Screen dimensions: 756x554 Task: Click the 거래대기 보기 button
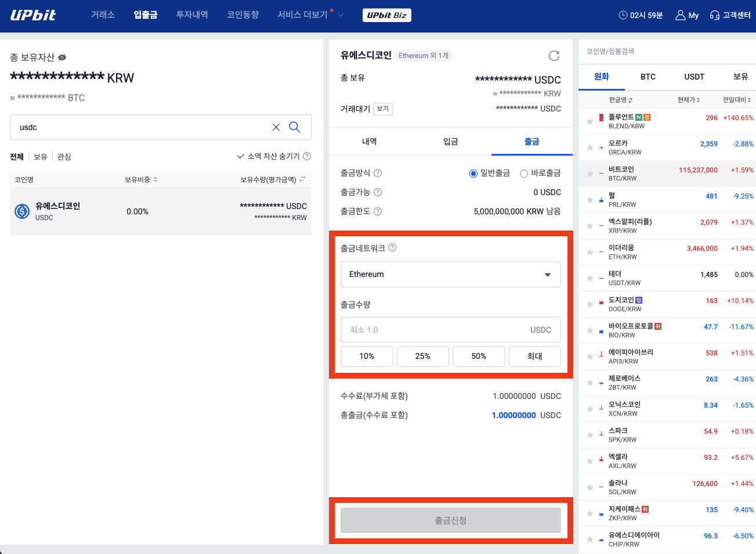click(383, 109)
